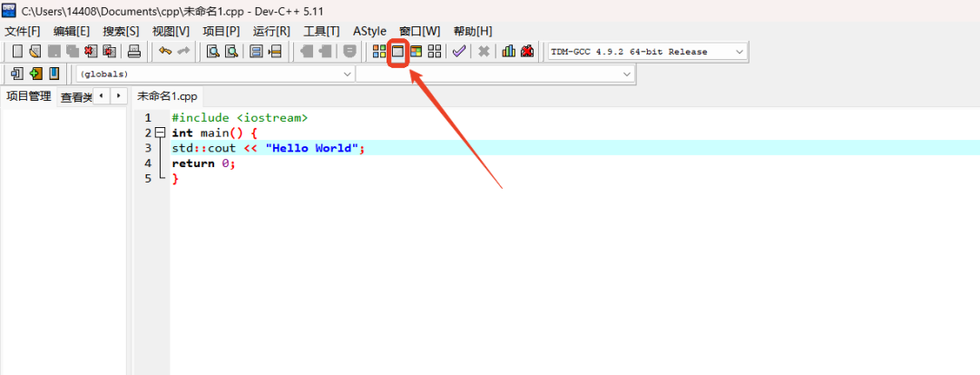980x375 pixels.
Task: Click the Toggle Comment toolbar icon
Action: coord(350,51)
